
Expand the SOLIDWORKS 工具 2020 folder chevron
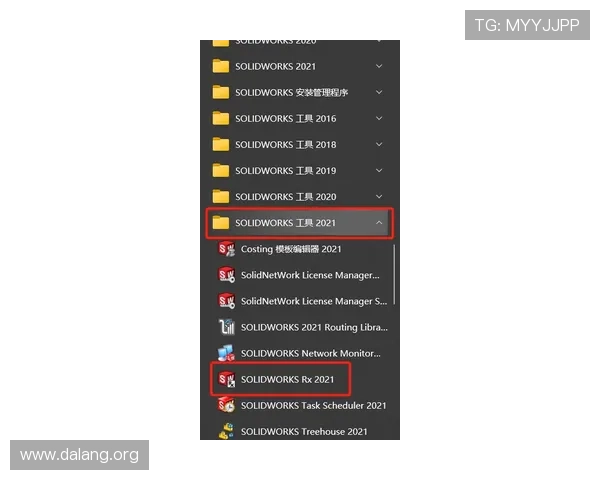coord(378,197)
